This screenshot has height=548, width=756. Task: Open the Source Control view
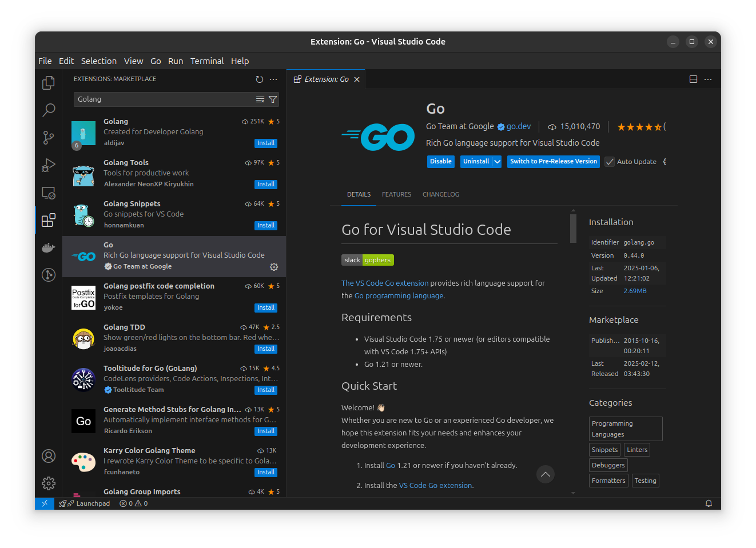tap(49, 137)
